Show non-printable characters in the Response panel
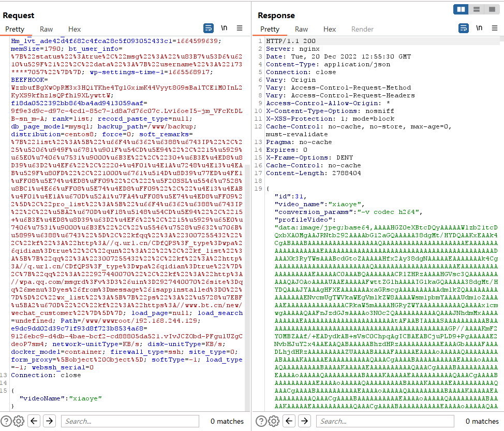Screen dimensions: 504x431 click(x=480, y=28)
